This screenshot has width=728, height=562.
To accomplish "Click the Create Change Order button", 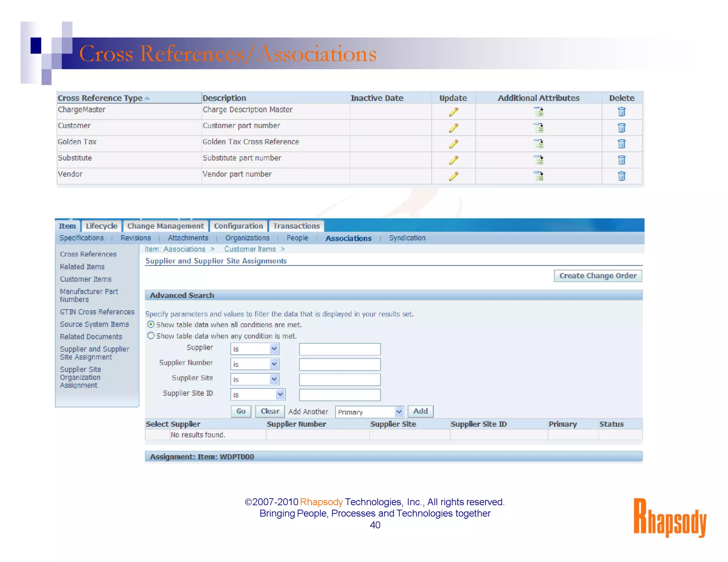I will [598, 276].
